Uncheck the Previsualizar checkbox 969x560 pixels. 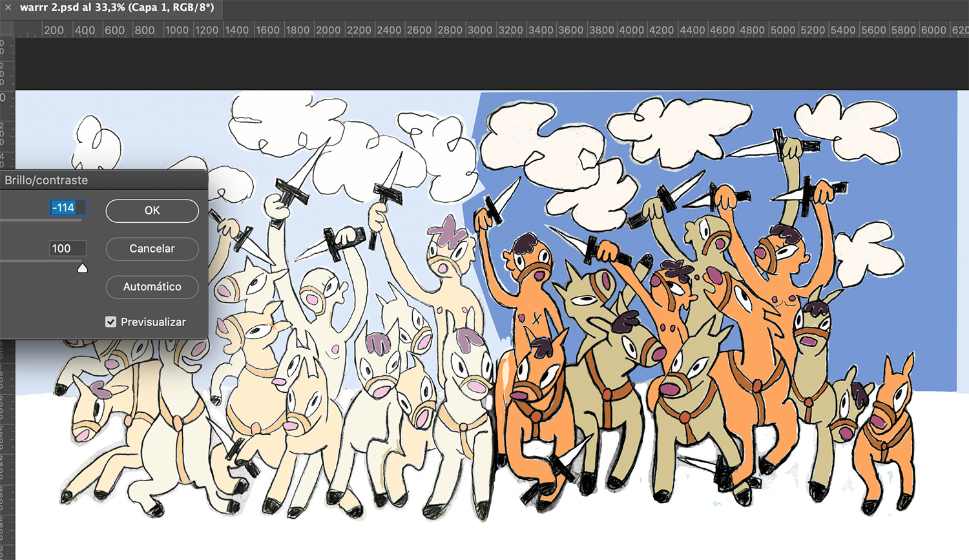111,322
